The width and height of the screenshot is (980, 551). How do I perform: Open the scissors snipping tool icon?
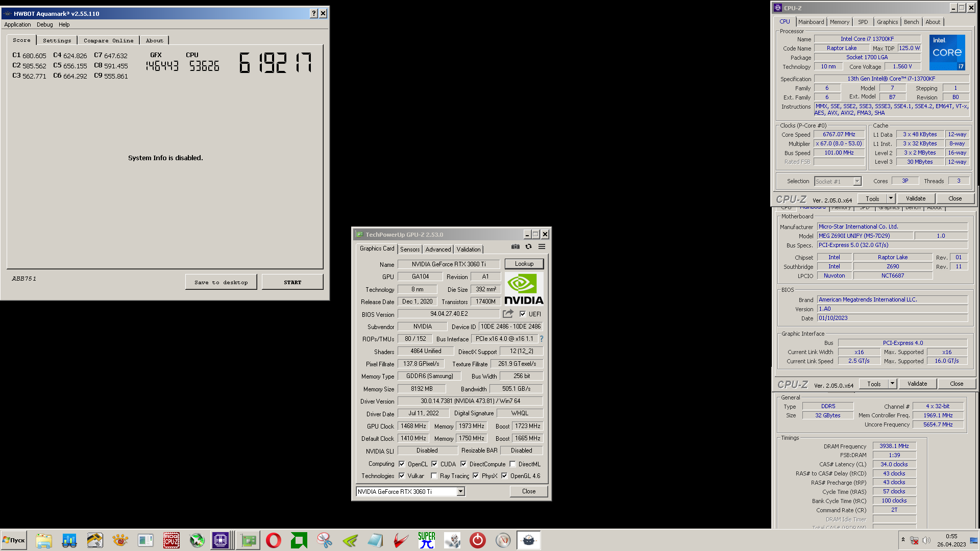(x=325, y=540)
